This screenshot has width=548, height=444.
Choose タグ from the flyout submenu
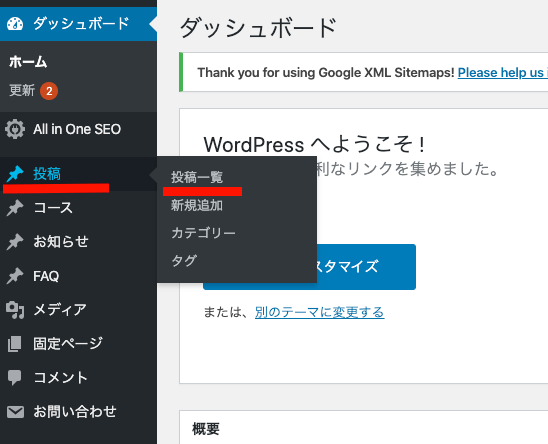[184, 260]
